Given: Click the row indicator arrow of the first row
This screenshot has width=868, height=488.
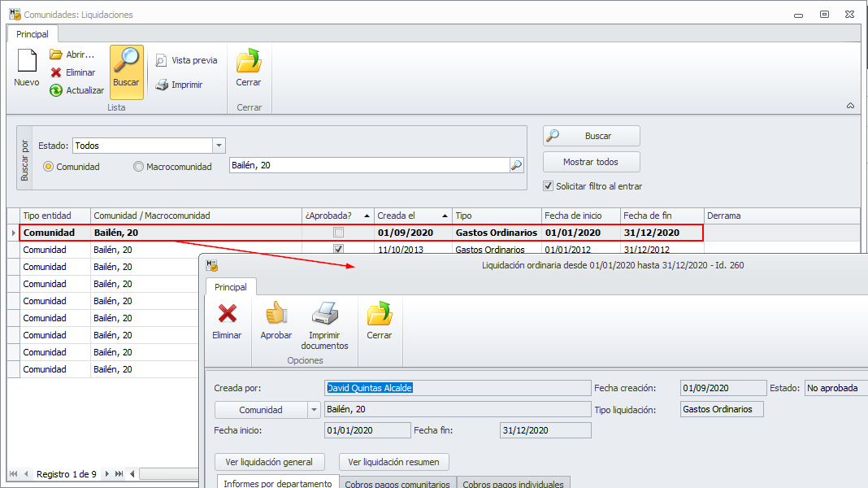Looking at the screenshot, I should point(13,233).
